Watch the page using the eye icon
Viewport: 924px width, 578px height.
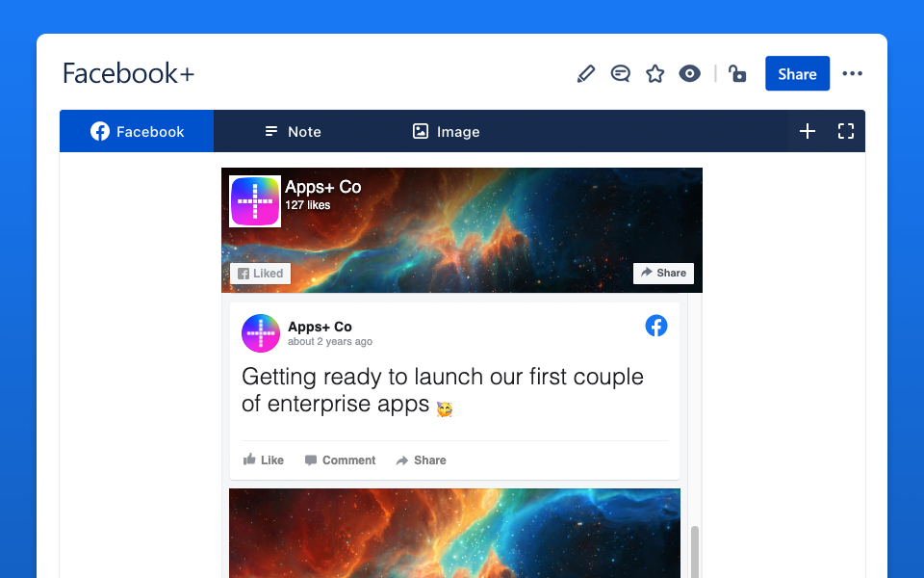click(x=689, y=73)
